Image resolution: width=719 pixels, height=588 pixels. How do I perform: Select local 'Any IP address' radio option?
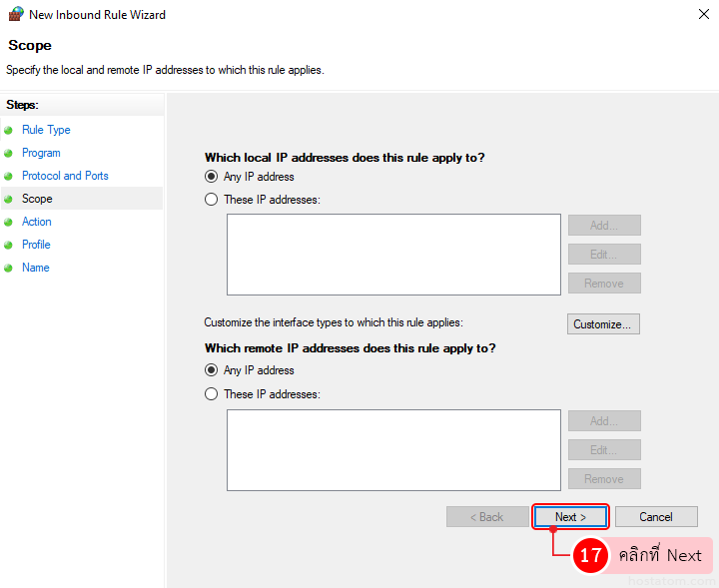pyautogui.click(x=211, y=177)
